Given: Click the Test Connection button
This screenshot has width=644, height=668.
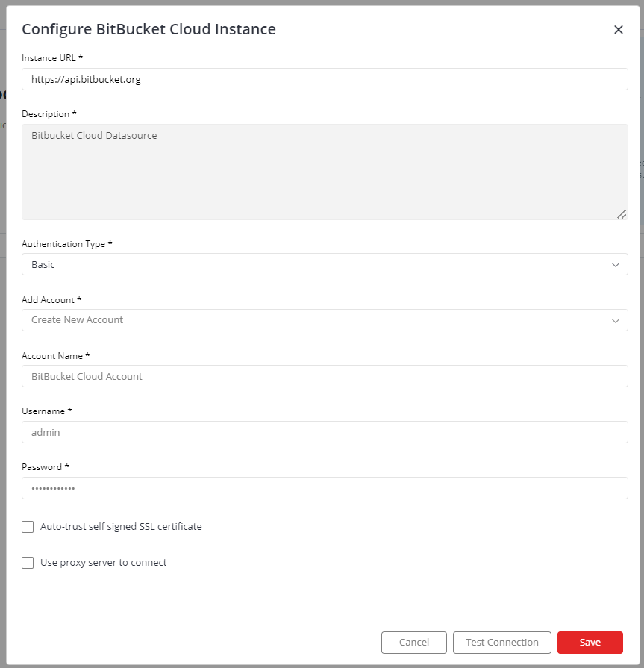Looking at the screenshot, I should (501, 643).
